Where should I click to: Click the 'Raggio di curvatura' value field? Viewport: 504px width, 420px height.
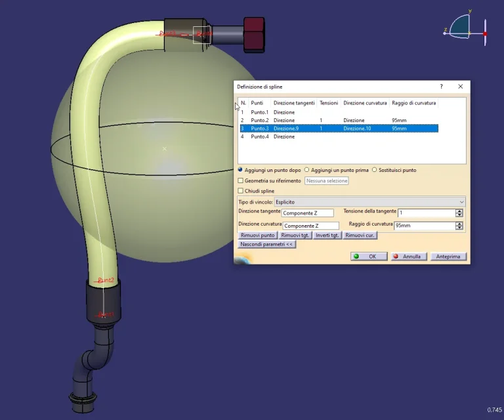425,226
